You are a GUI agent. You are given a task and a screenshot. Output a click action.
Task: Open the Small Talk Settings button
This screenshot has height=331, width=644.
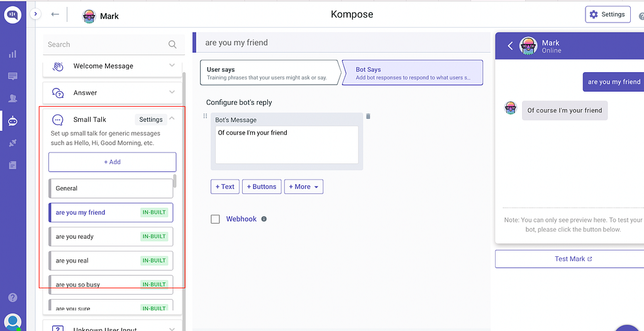pos(151,120)
